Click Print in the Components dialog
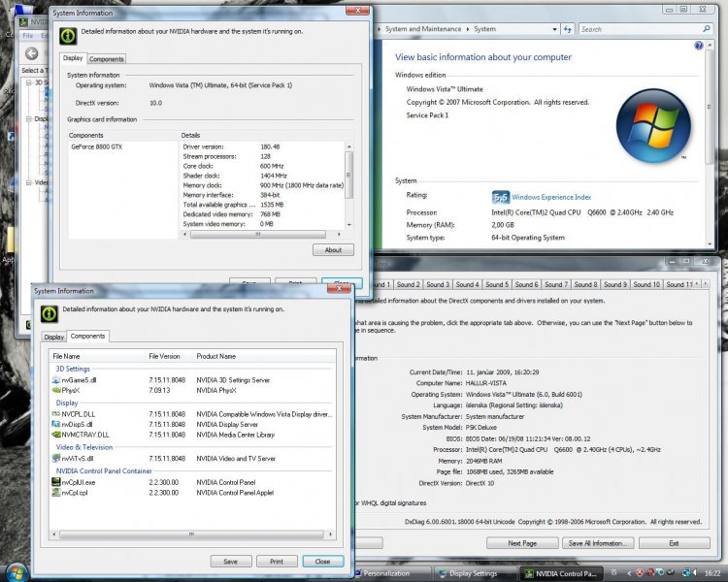The image size is (728, 582). 277,562
